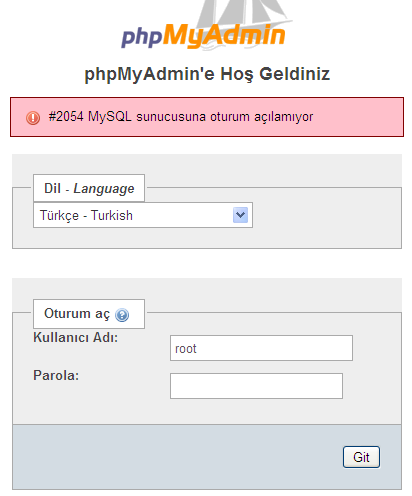The image size is (412, 496).
Task: Click the pink error notification box
Action: 207,117
